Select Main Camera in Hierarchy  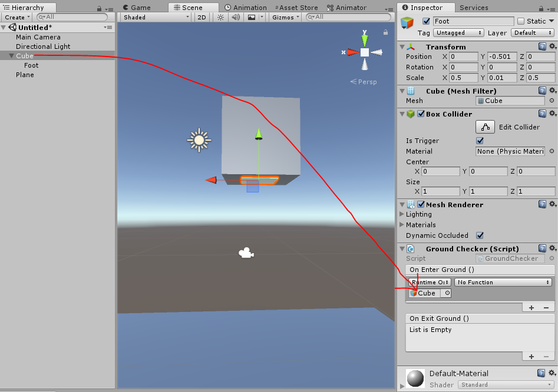tap(38, 37)
